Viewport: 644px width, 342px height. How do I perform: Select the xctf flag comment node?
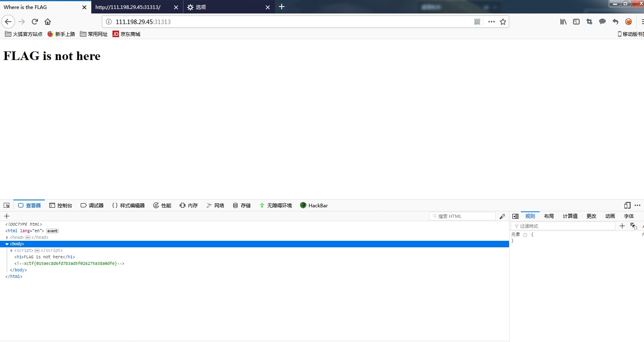(69, 264)
